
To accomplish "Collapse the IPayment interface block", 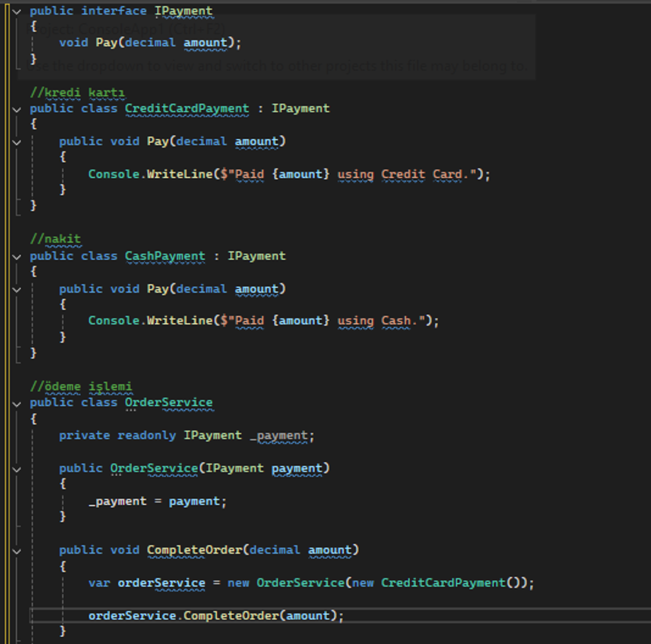I will click(x=16, y=12).
